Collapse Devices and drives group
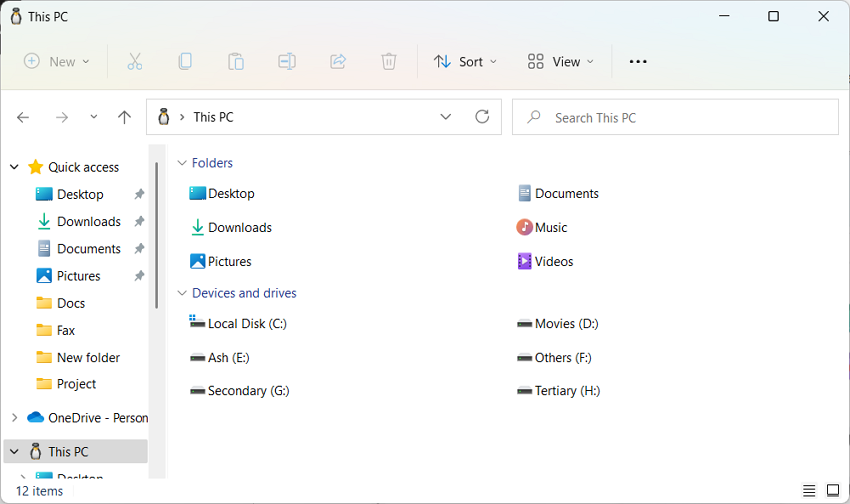Screen dimensions: 850x504 (182, 293)
